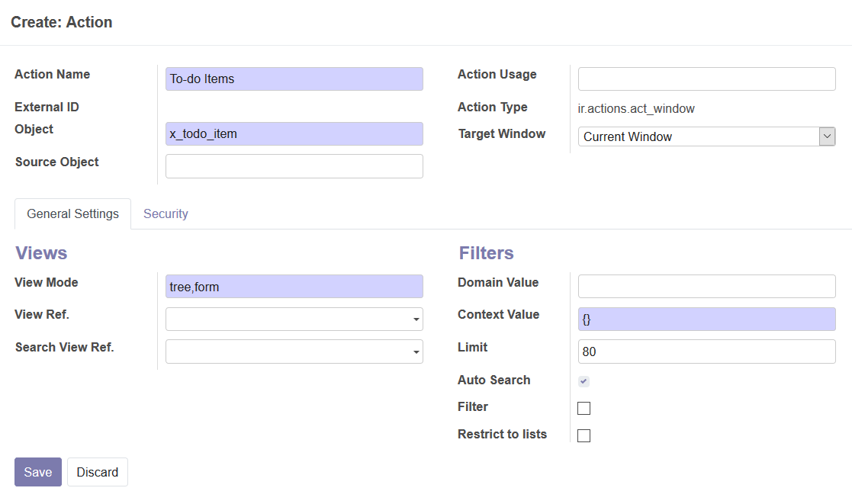Switch to the Security tab
The image size is (852, 504).
166,214
